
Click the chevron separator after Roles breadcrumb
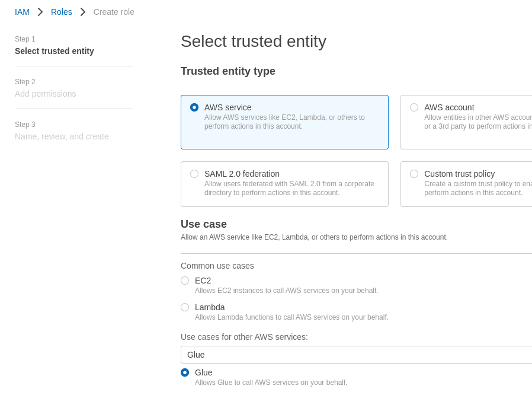[83, 12]
